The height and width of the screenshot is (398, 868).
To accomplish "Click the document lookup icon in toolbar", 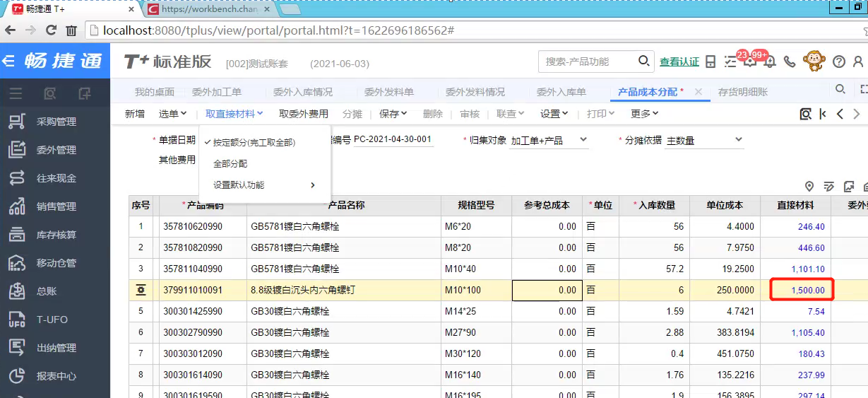I will [805, 114].
